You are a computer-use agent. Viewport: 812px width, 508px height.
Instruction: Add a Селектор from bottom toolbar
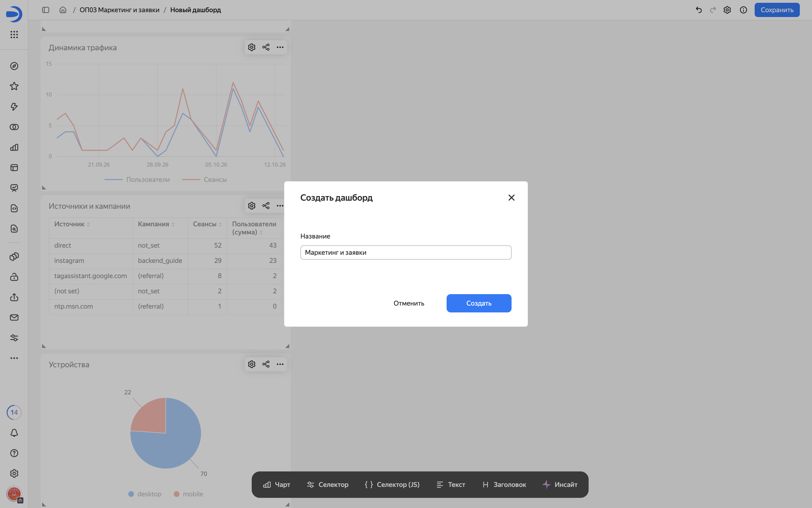click(x=328, y=484)
